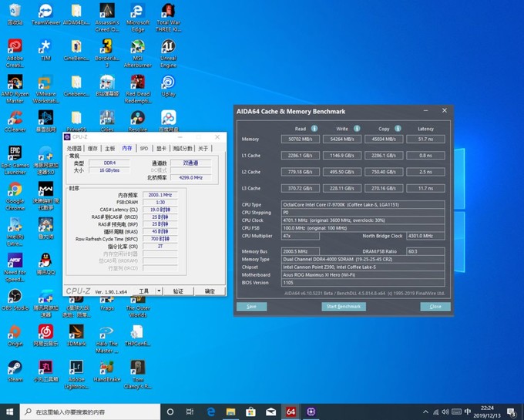Select the SPD tab in CPU-Z
The height and width of the screenshot is (420, 524).
(x=144, y=149)
